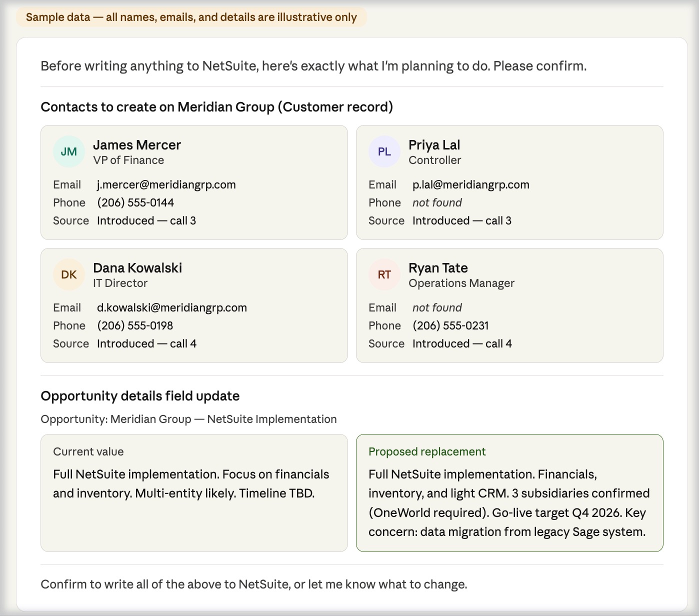
Task: Click the DK avatar for Dana Kowalski
Action: click(x=69, y=274)
